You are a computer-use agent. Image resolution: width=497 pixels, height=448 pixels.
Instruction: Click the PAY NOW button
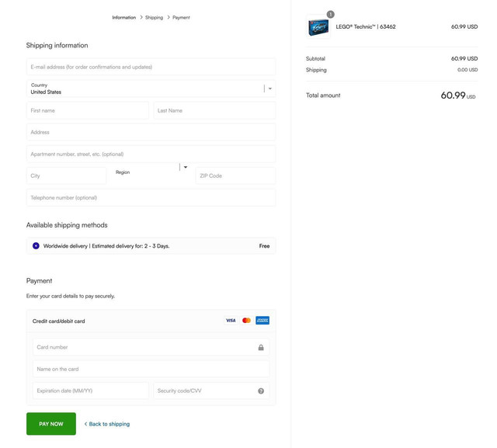click(51, 424)
